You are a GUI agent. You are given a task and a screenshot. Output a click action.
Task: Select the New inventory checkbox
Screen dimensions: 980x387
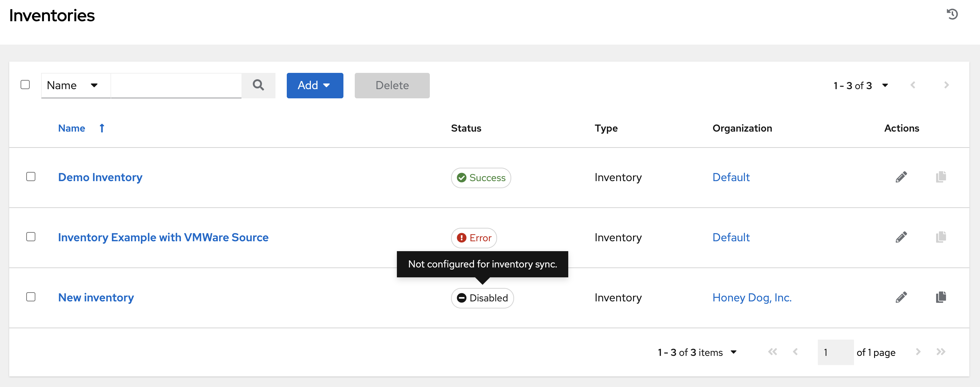31,297
